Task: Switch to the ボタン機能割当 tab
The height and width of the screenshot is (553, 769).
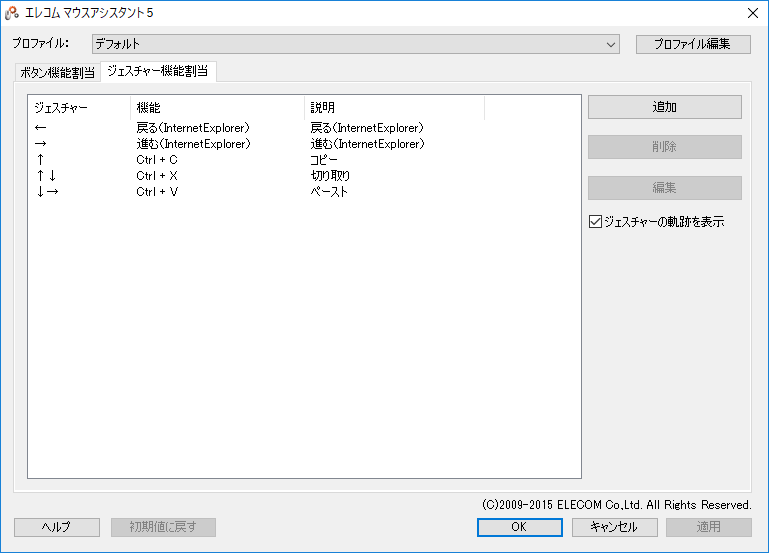Action: tap(58, 72)
